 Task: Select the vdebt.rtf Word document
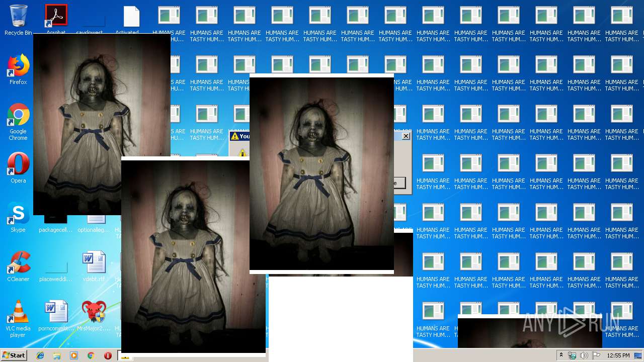click(x=94, y=266)
